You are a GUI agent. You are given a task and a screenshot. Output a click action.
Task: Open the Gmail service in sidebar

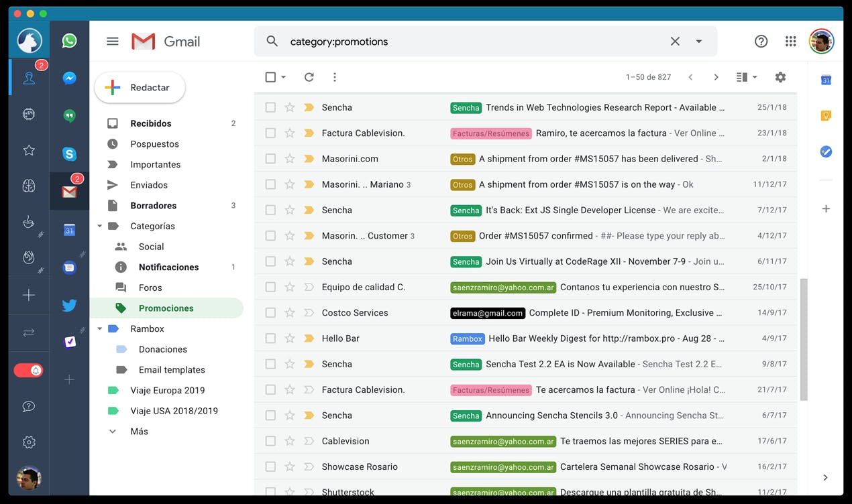[69, 192]
